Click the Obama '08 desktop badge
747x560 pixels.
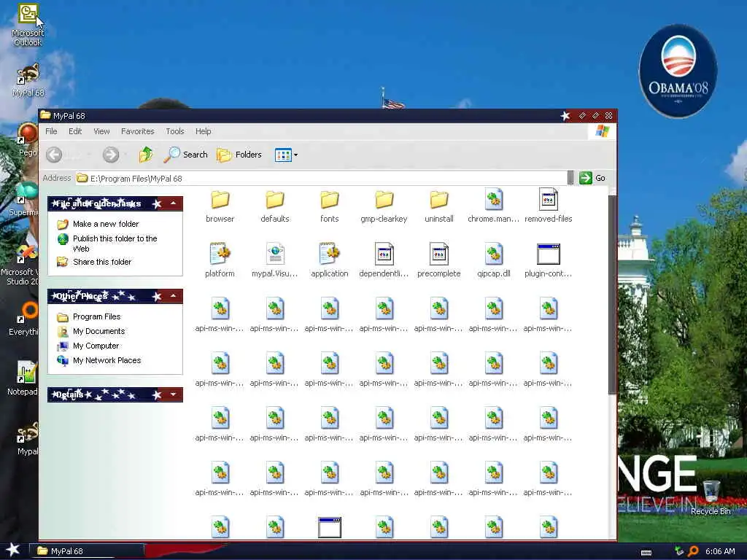point(678,71)
